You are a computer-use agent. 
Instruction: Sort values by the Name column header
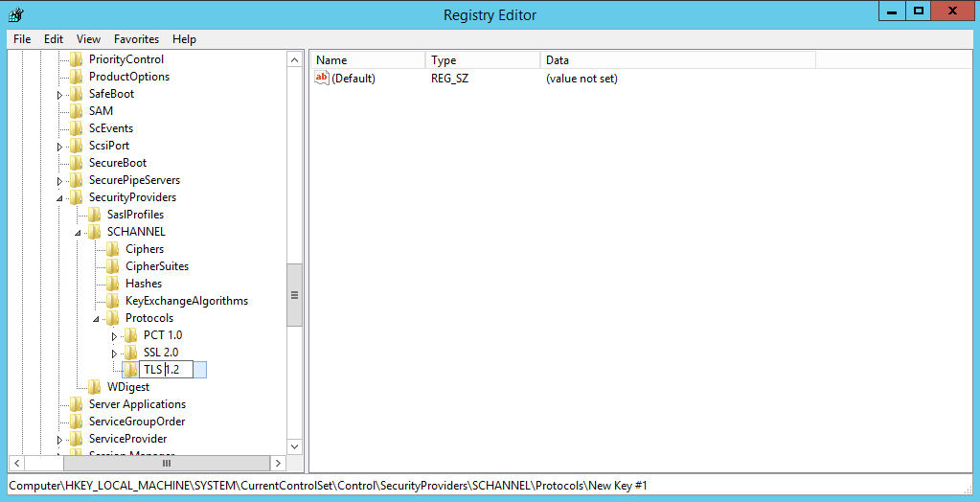(368, 60)
